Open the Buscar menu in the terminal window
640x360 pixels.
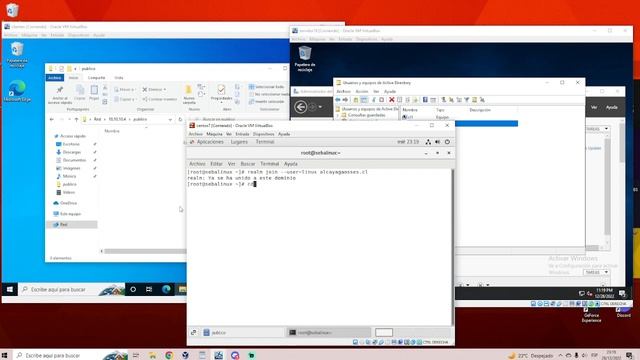247,164
